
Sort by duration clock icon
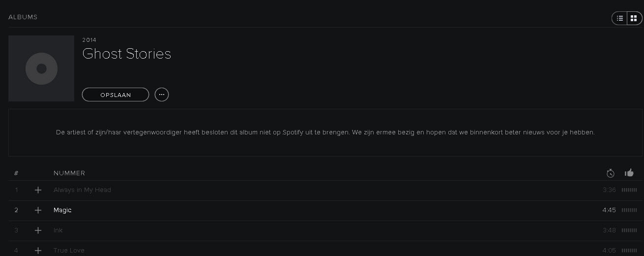click(610, 173)
